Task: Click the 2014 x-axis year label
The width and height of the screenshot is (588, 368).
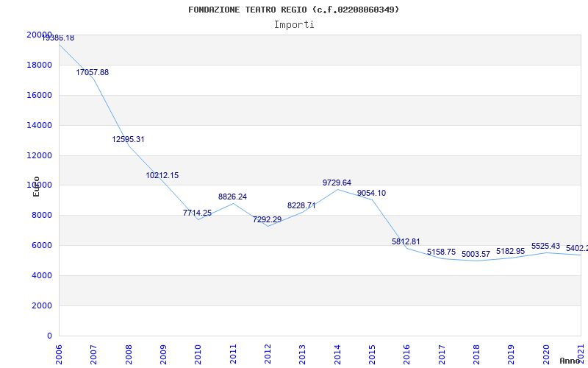Action: pos(337,355)
